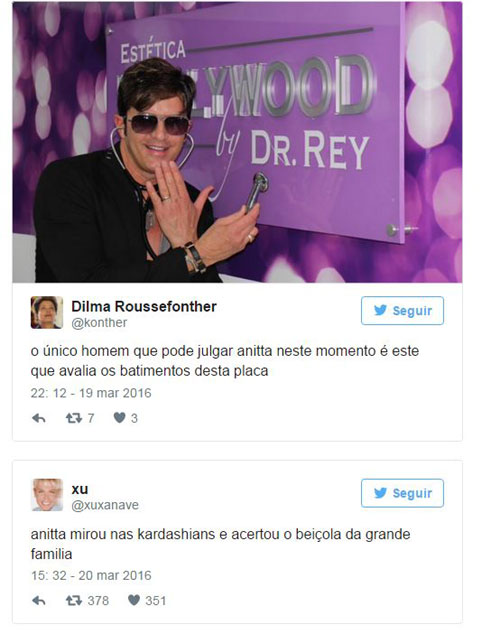Click Twitter bird icon beside xu's Seguir
The height and width of the screenshot is (634, 500).
[380, 493]
